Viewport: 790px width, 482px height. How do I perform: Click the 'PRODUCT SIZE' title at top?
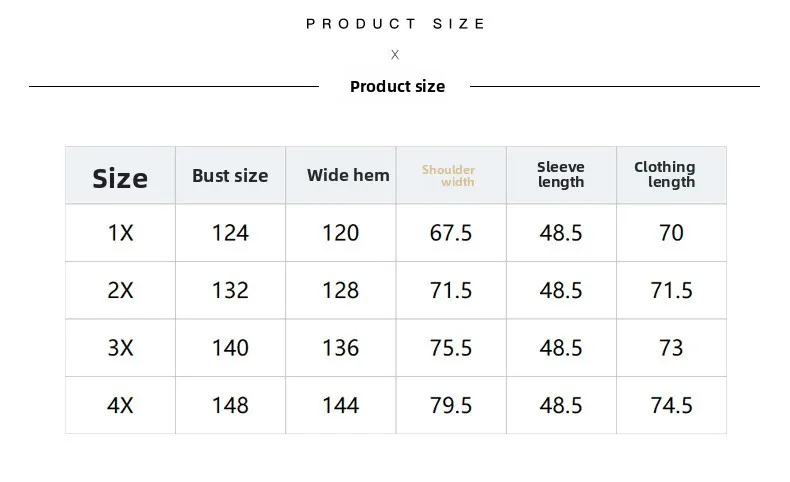pyautogui.click(x=395, y=24)
